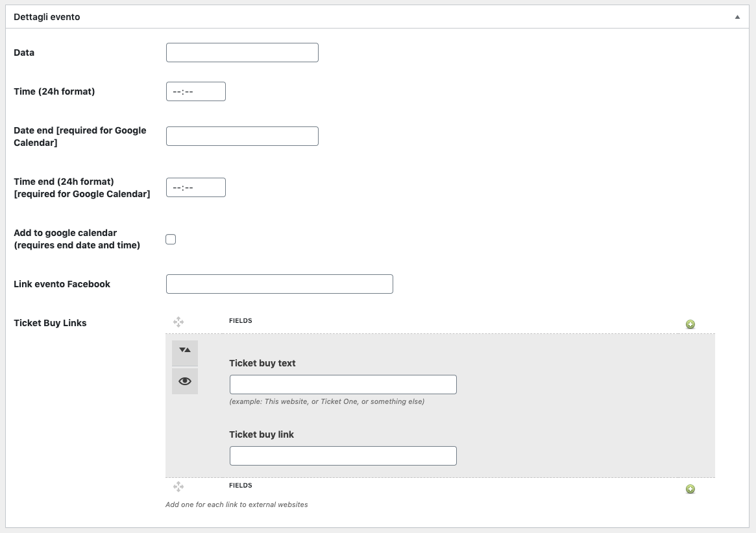
Task: Click the Data input field
Action: click(242, 53)
